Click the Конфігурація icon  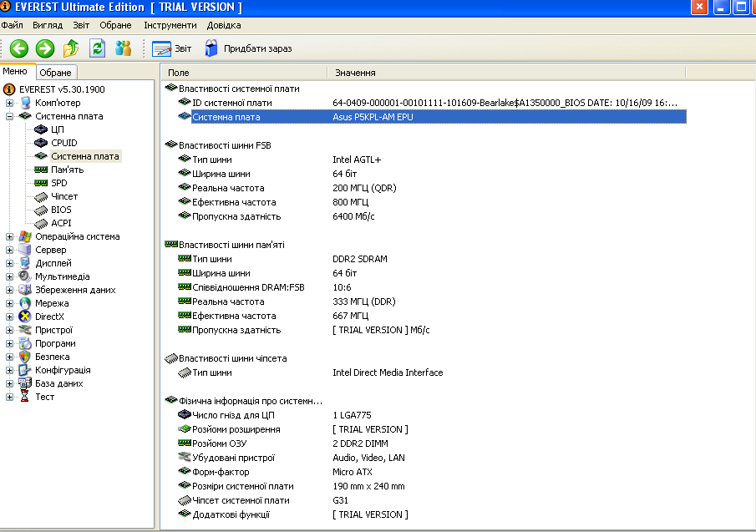tap(25, 370)
